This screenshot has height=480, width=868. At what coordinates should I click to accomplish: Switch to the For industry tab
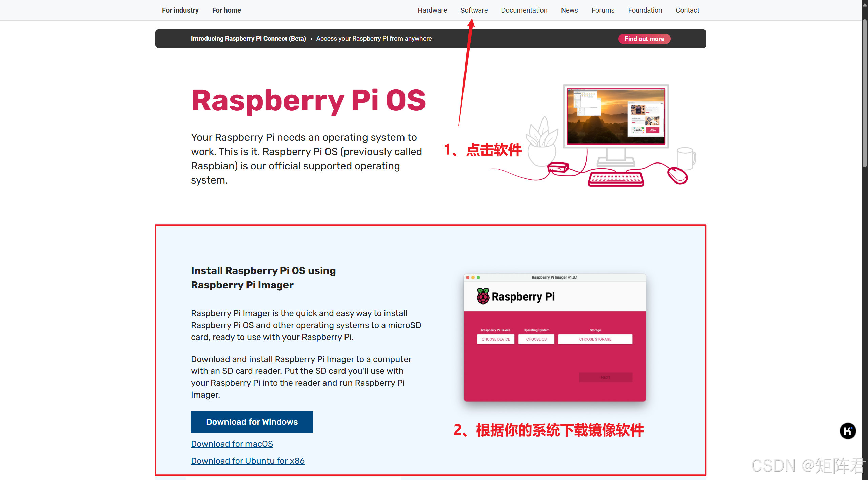pyautogui.click(x=180, y=10)
